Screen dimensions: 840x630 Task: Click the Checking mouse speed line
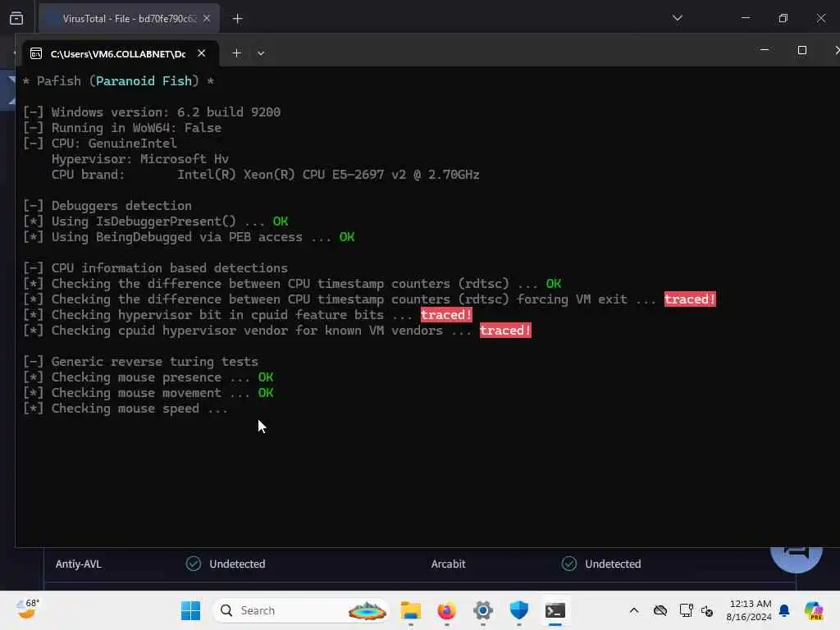(126, 409)
